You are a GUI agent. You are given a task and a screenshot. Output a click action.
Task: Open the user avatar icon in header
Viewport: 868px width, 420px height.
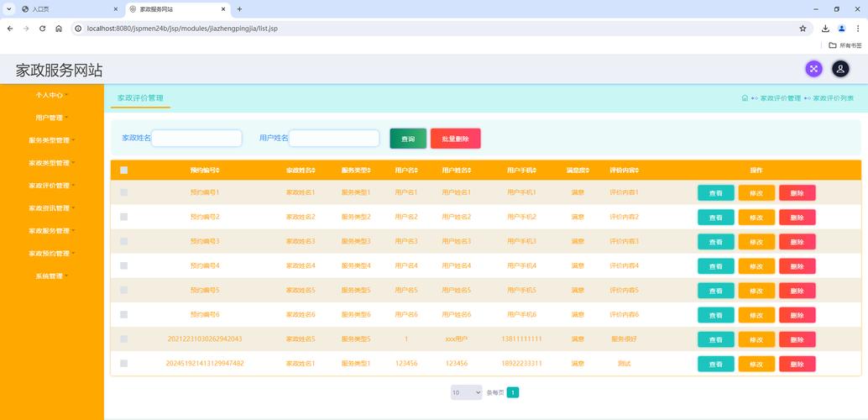pyautogui.click(x=839, y=69)
